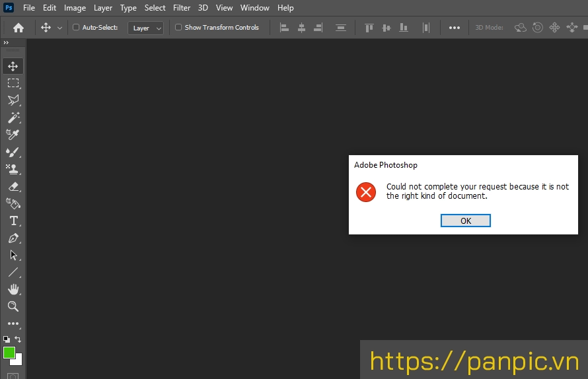Expand the collapsed toolbox with double arrows
Viewport: 588px width, 379px height.
click(6, 43)
